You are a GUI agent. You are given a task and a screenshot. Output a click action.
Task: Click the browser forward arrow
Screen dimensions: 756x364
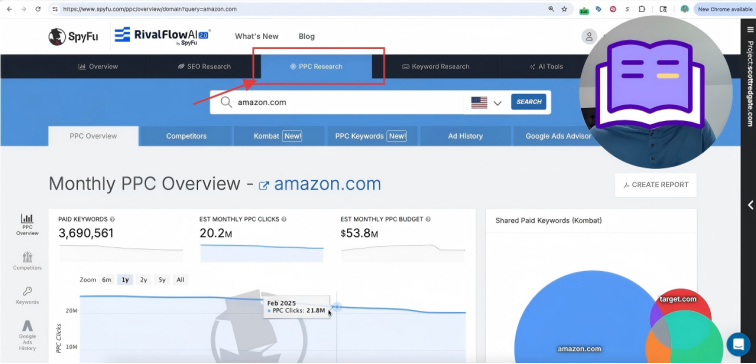pos(24,9)
